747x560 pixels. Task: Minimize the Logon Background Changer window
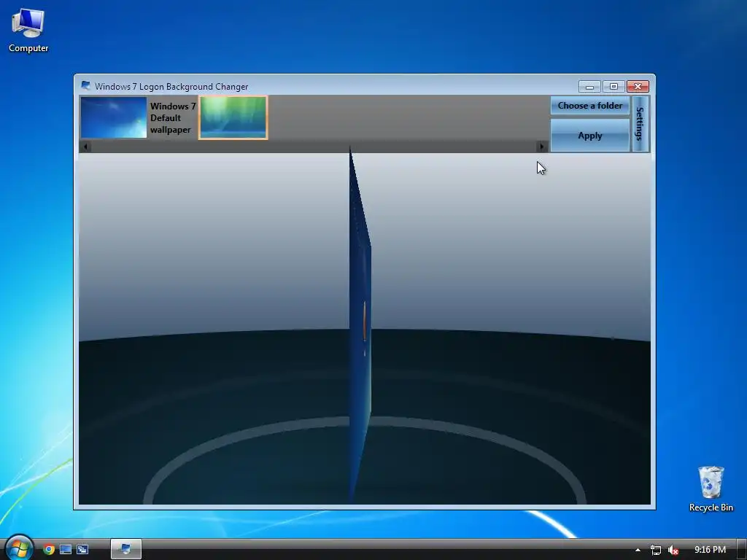[x=589, y=87]
